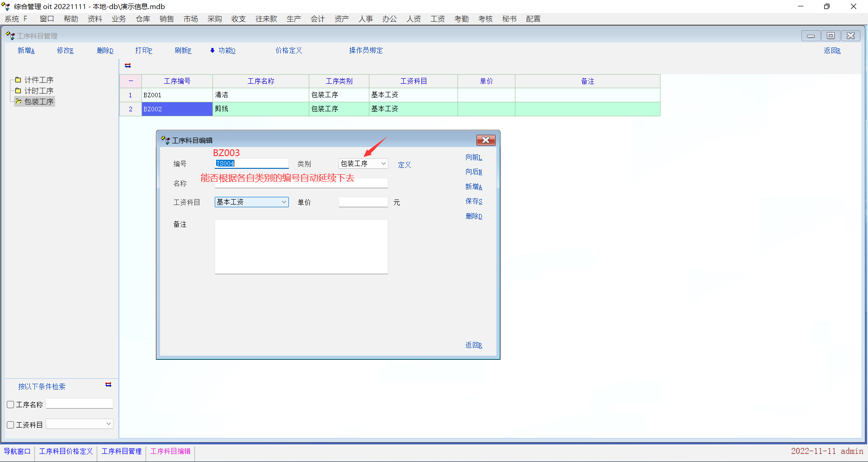Click the swap icon beside 按以下条件检索

[108, 385]
